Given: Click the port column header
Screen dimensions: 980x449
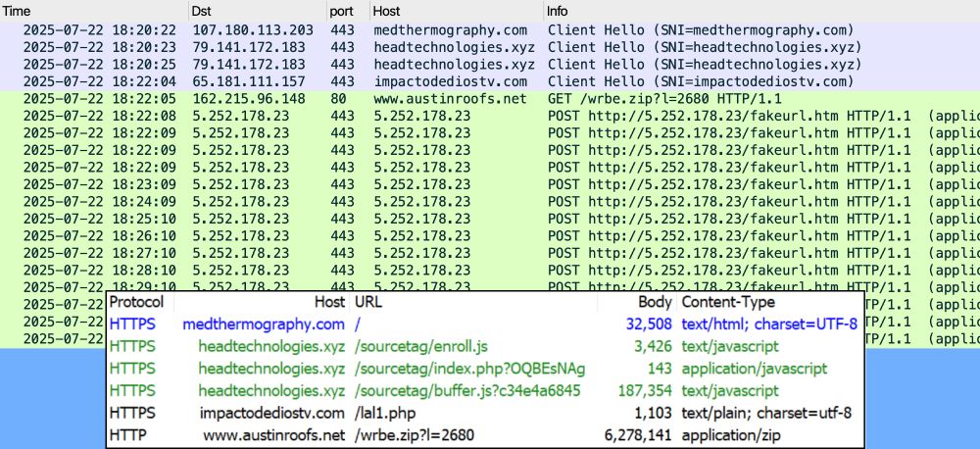Looking at the screenshot, I should click(342, 11).
